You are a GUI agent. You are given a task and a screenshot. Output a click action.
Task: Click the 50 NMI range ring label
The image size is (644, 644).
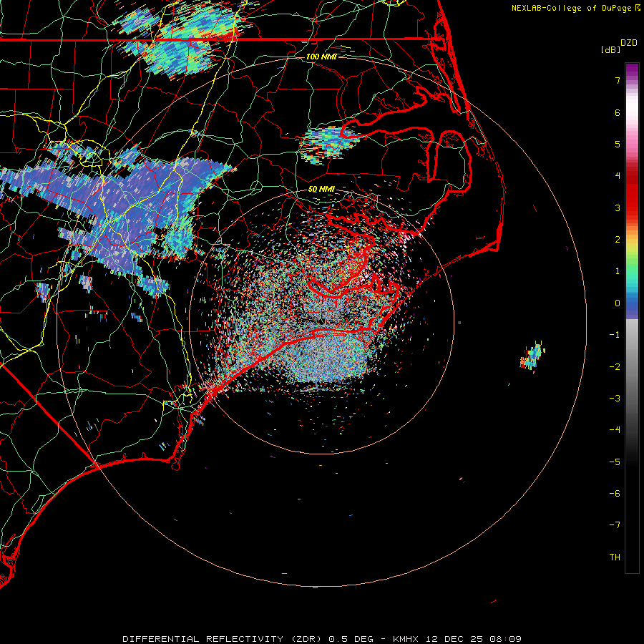pos(321,189)
